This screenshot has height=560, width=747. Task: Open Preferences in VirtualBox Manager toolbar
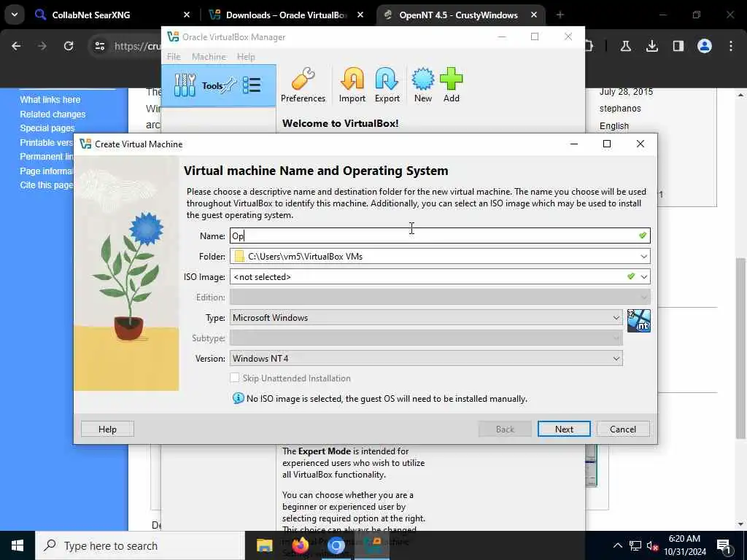303,85
